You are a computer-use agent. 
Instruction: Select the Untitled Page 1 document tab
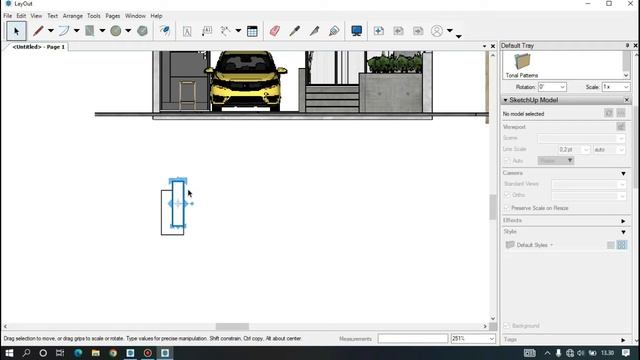[38, 47]
